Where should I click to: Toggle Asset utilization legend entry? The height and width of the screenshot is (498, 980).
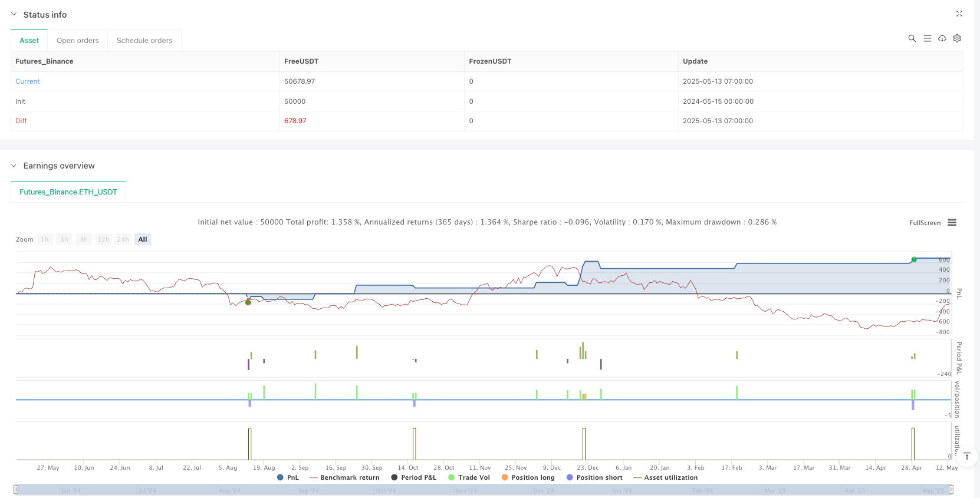coord(665,477)
